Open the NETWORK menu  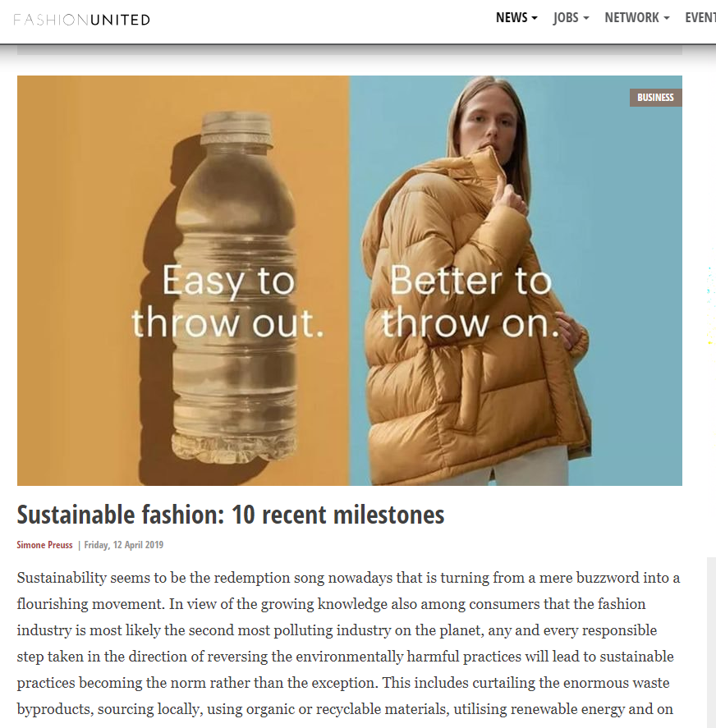point(637,17)
